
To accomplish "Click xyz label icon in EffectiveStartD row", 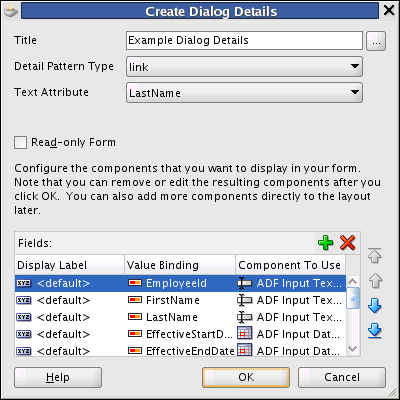I will pos(24,334).
